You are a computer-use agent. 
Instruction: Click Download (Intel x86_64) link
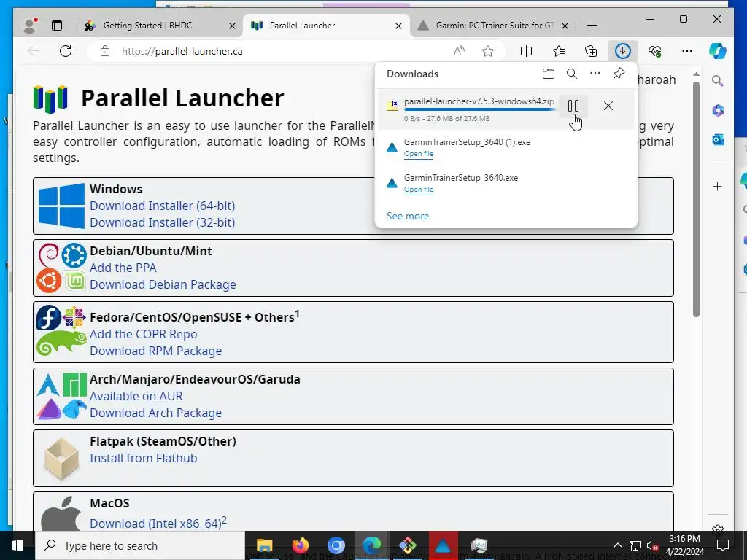pos(155,524)
